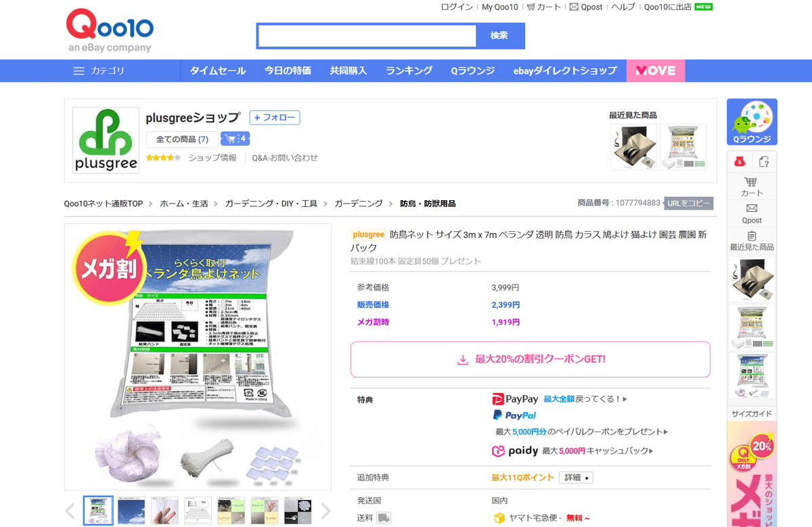
Task: Select the net size diagram thumbnail
Action: 198,511
